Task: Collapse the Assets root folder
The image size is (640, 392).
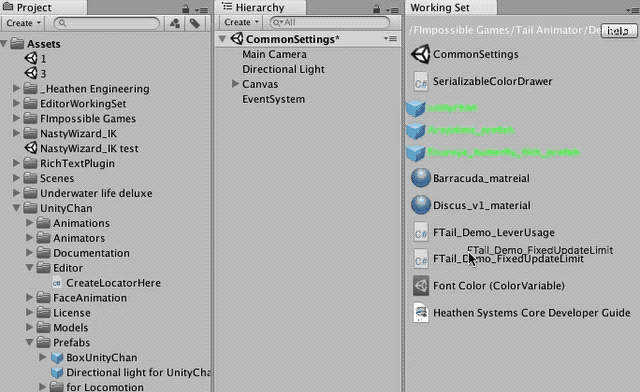Action: (4, 43)
